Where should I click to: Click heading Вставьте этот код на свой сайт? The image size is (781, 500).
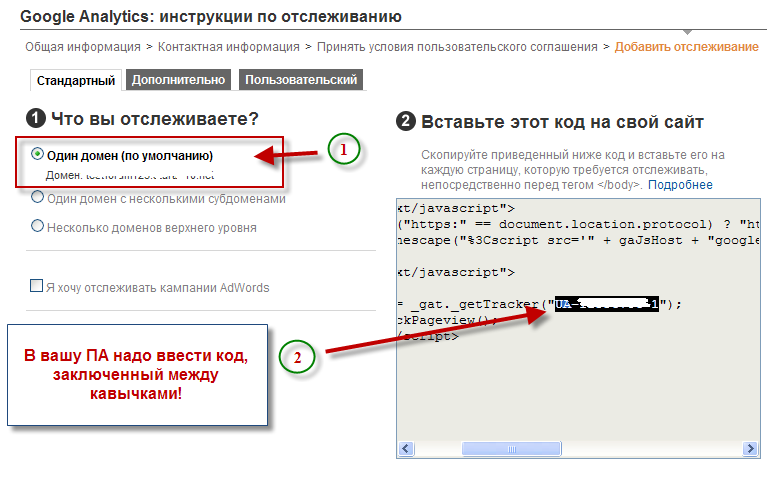pos(562,122)
